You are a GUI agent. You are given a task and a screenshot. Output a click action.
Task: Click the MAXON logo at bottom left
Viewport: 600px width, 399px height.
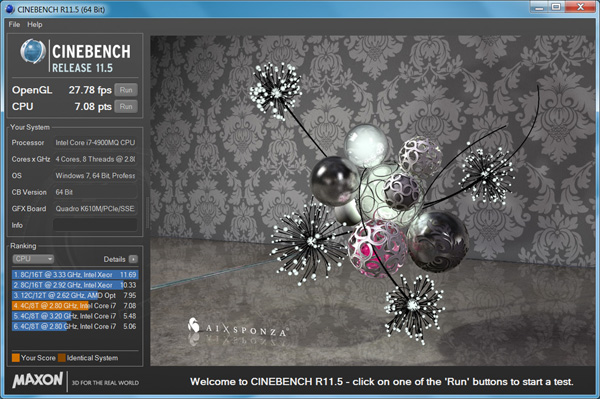pos(38,380)
